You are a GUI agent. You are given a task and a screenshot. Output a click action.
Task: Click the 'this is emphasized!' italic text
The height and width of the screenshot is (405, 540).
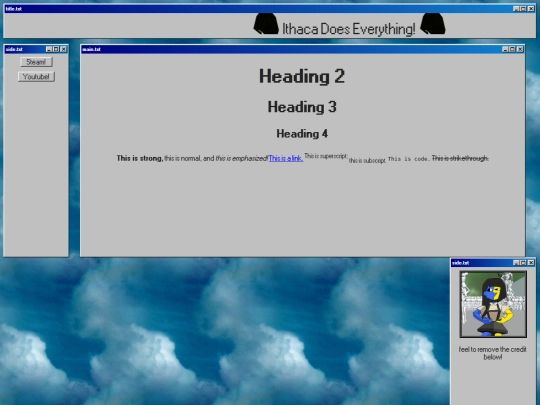coord(241,158)
